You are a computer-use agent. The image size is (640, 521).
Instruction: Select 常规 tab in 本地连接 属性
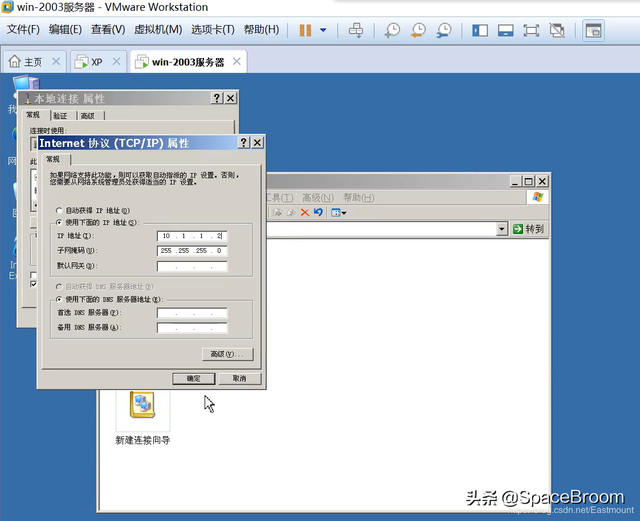pyautogui.click(x=33, y=115)
